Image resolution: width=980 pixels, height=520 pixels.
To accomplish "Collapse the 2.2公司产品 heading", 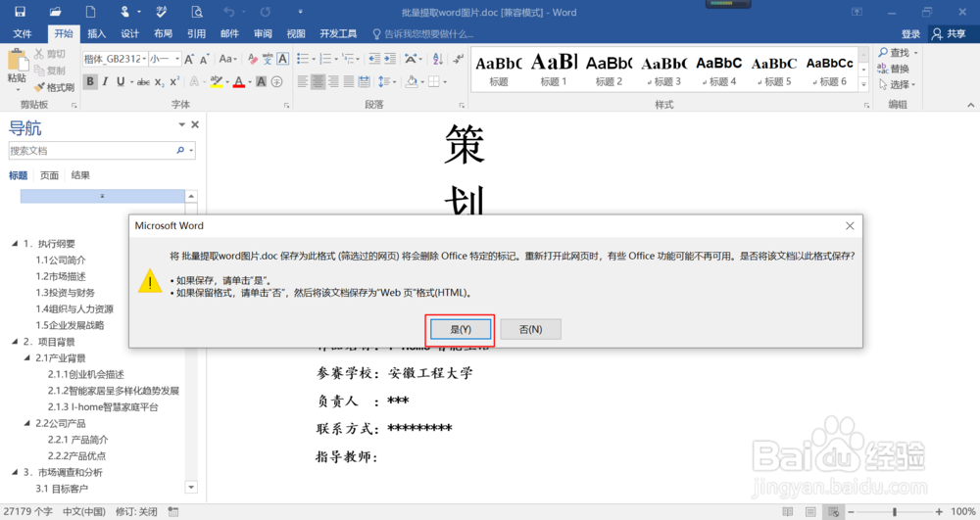I will point(26,423).
